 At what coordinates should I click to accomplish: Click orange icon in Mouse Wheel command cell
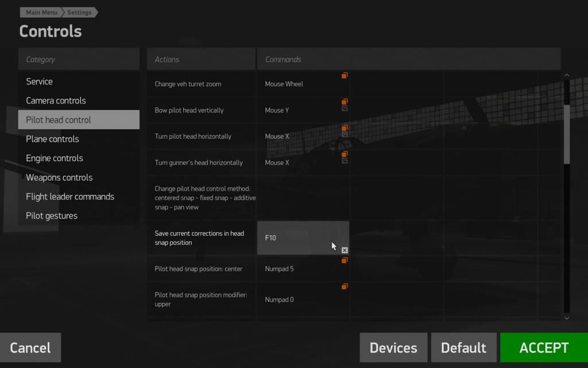coord(345,75)
